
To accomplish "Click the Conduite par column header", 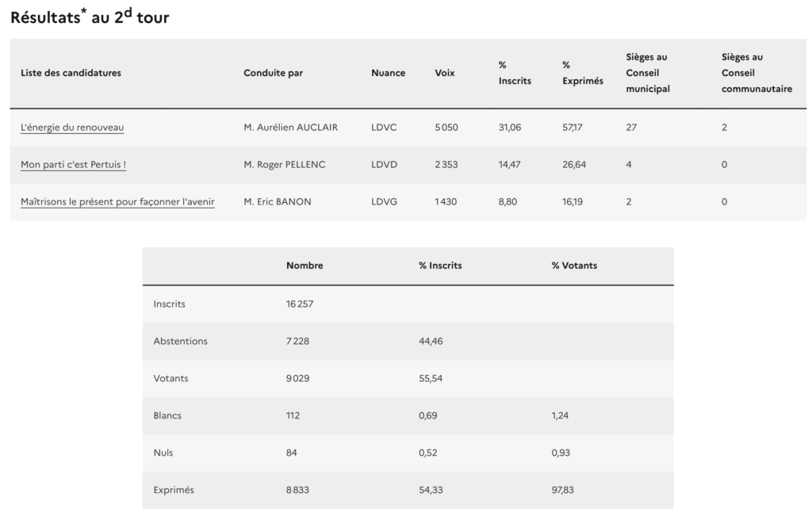I will (273, 73).
